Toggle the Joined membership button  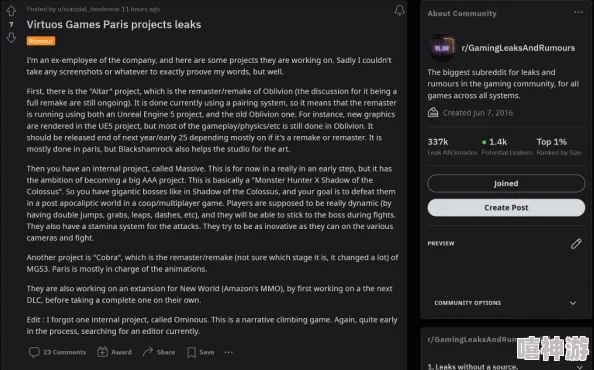[506, 184]
